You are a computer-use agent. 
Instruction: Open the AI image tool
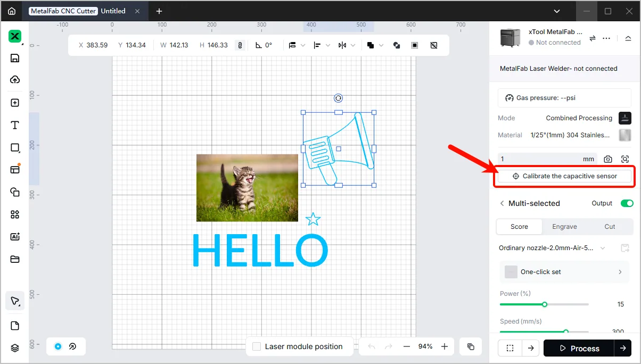(x=15, y=237)
